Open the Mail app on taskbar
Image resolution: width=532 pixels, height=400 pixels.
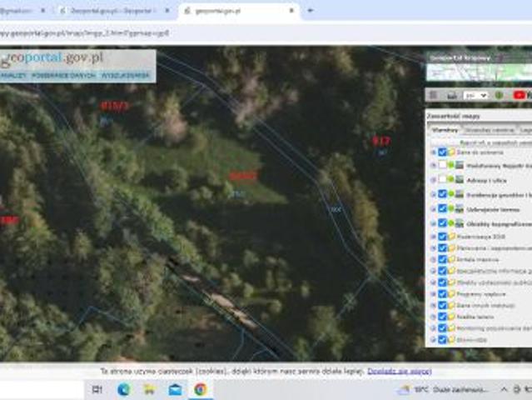(x=175, y=389)
